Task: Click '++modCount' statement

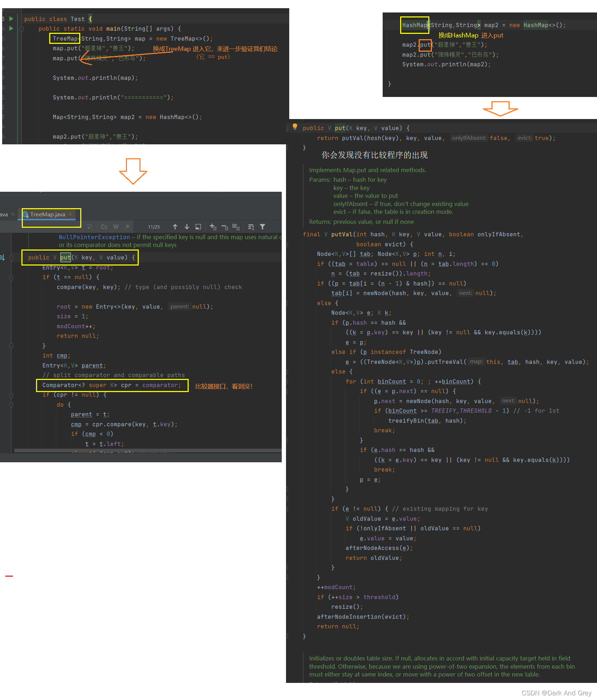Action: pos(335,587)
